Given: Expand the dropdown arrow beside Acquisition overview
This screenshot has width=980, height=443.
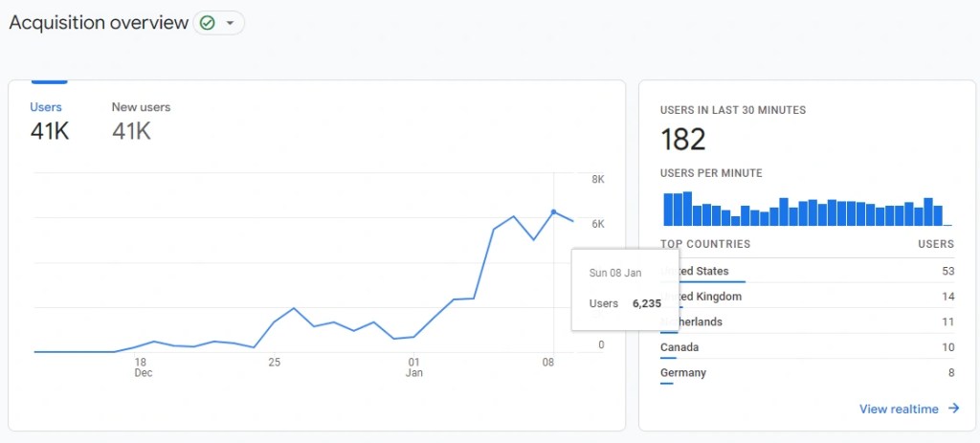Looking at the screenshot, I should [x=230, y=23].
